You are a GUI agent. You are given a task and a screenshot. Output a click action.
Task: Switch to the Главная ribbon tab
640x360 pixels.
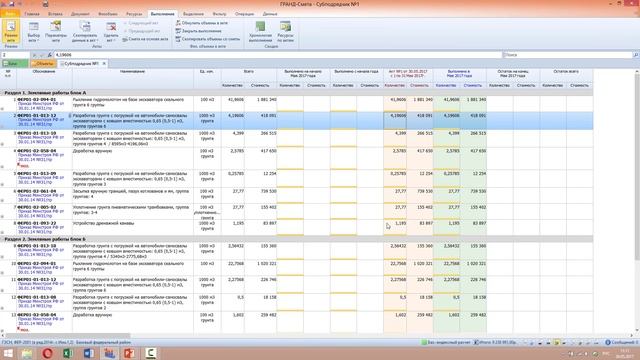[x=32, y=14]
